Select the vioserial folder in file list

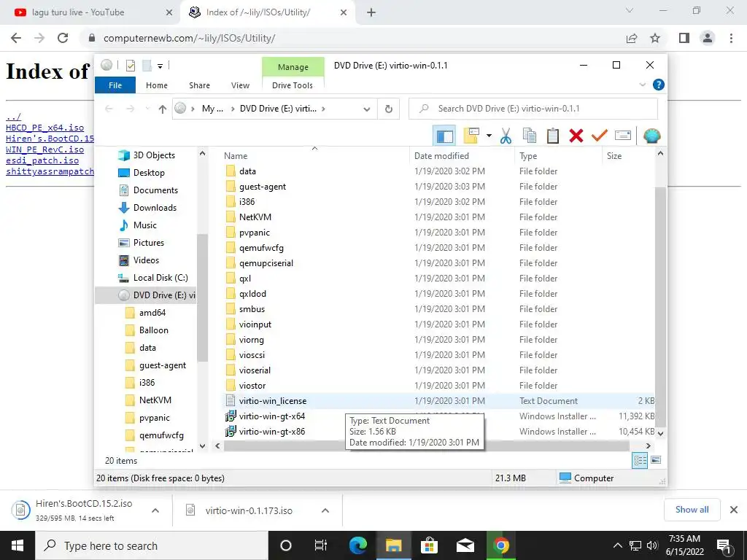point(255,370)
